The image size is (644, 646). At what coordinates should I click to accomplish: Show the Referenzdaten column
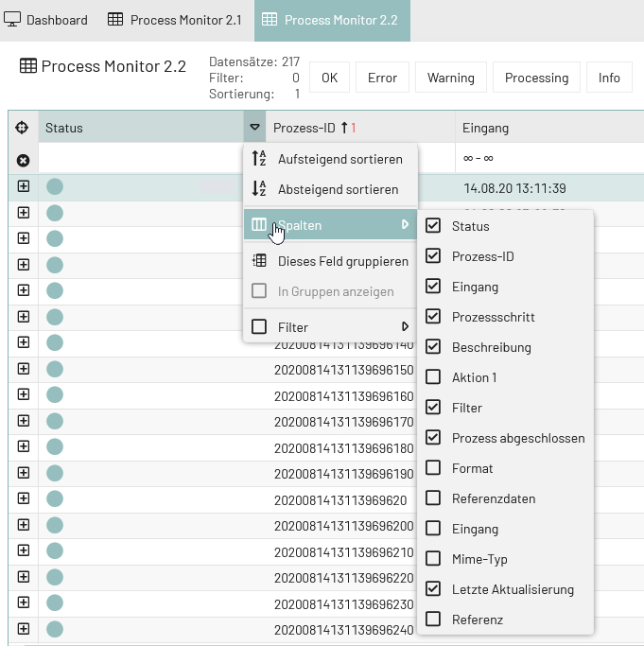coord(433,498)
